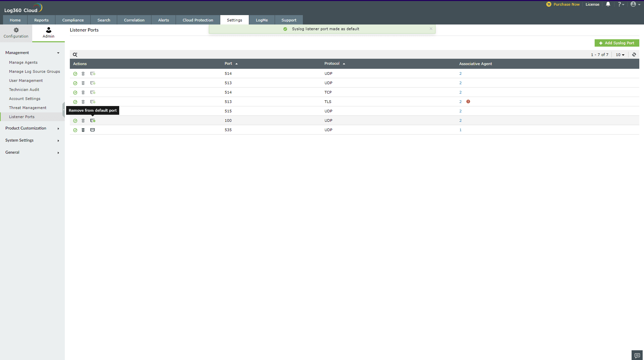Delete the port 535 listener
The height and width of the screenshot is (360, 644).
click(x=83, y=130)
